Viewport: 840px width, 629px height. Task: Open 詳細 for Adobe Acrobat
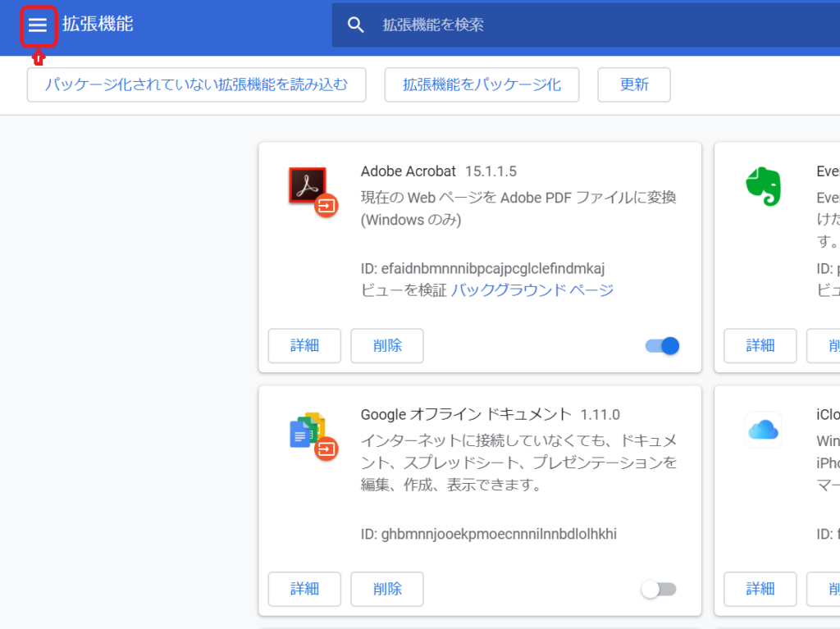(x=304, y=345)
